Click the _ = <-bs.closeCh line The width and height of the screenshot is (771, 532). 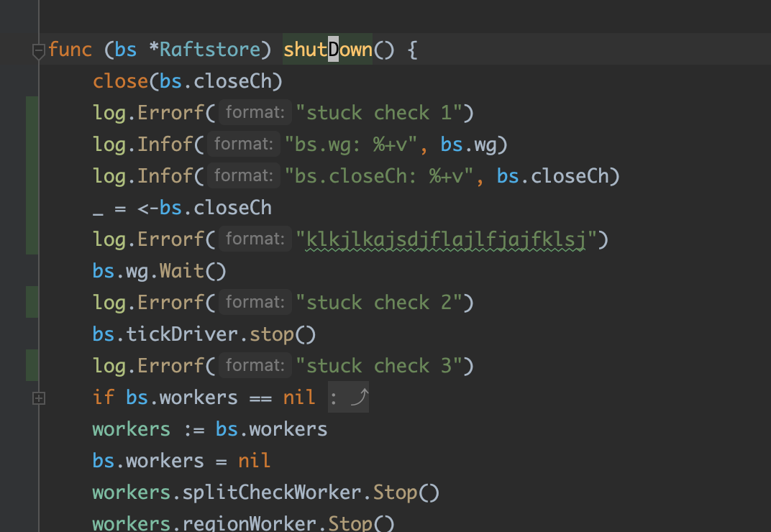182,208
